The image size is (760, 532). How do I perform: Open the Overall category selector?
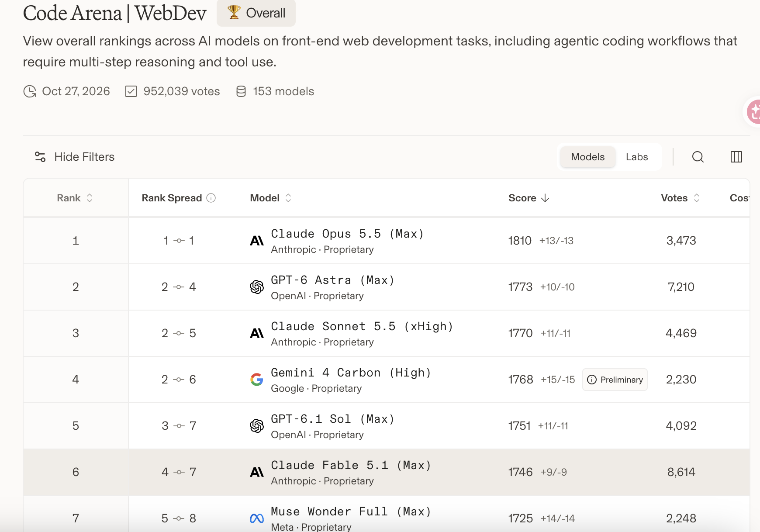[x=256, y=13]
